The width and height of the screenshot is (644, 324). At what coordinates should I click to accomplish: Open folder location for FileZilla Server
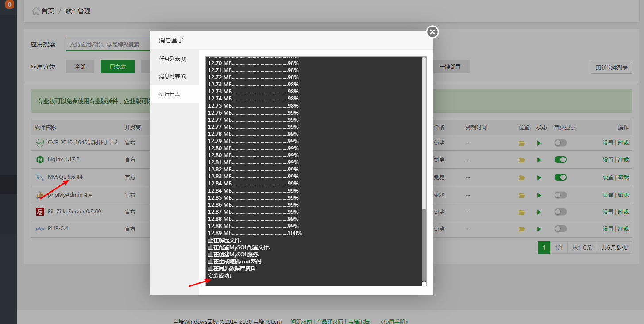pyautogui.click(x=522, y=212)
